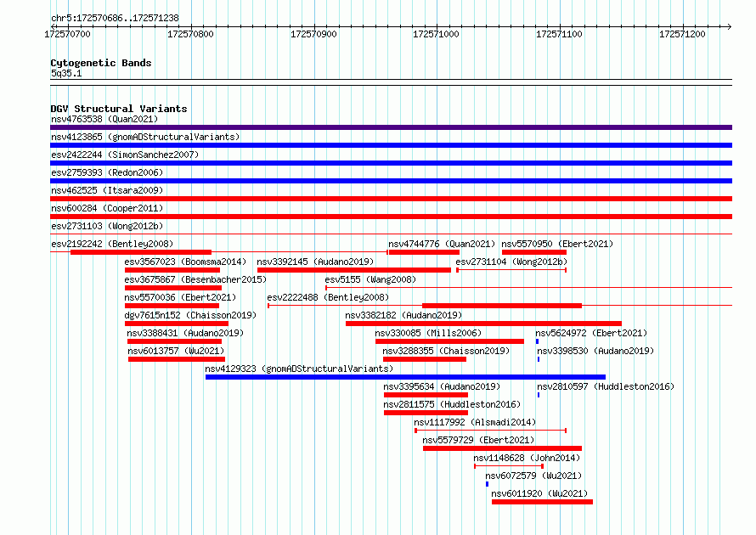This screenshot has height=535, width=756.
Task: Click the chr5:172570686..172571238 region label
Action: (x=115, y=18)
